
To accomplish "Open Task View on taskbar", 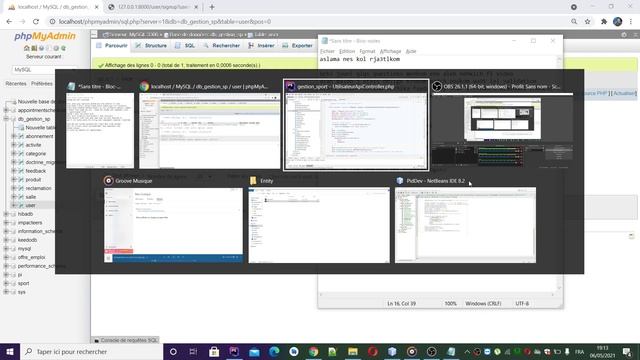I will (x=193, y=351).
